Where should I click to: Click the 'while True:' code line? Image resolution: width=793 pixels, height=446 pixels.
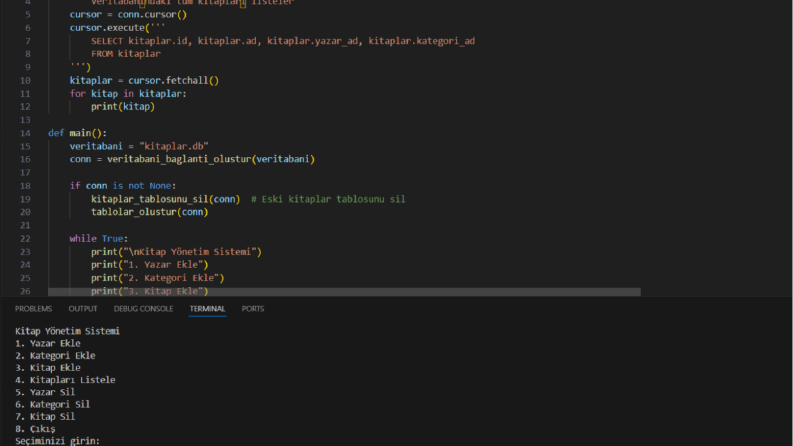(99, 238)
